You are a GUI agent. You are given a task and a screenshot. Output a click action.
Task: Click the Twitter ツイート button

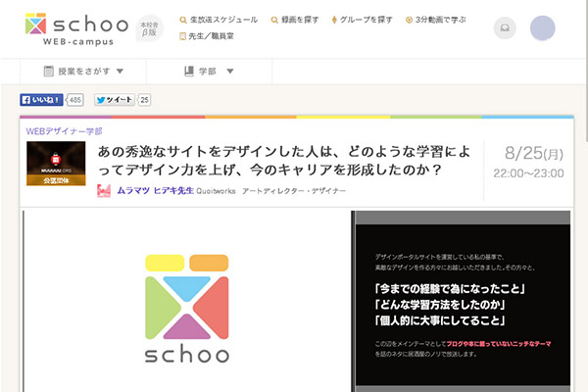pyautogui.click(x=114, y=100)
